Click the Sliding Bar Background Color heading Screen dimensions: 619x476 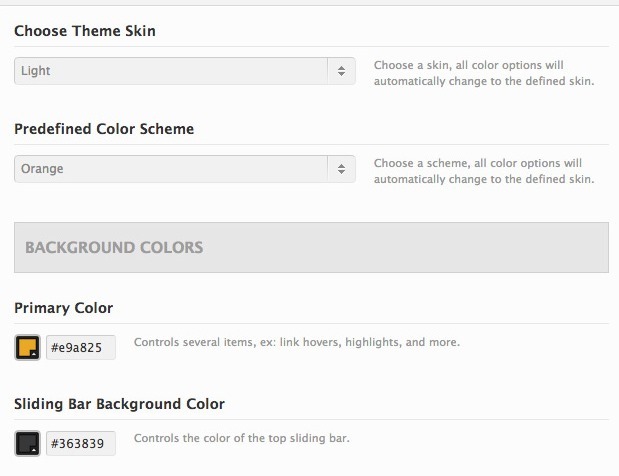point(120,404)
